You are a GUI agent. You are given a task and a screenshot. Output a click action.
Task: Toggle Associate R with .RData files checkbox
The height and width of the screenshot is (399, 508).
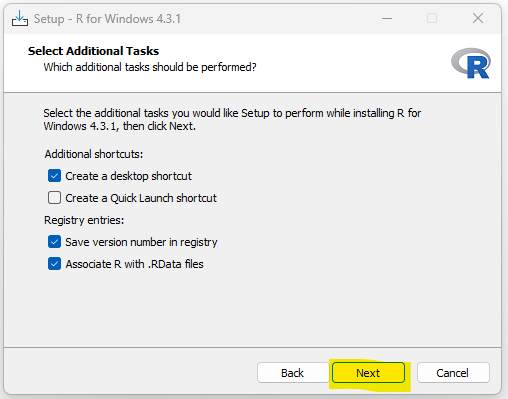coord(54,264)
